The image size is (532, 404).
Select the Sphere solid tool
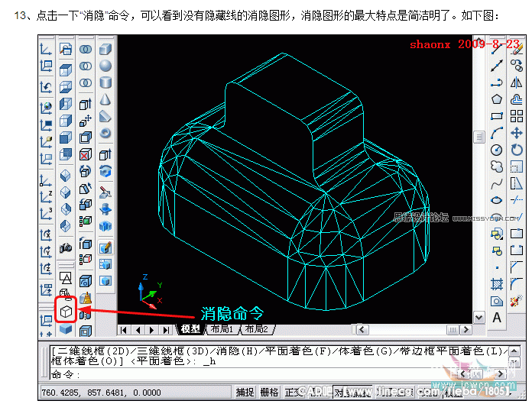(x=105, y=66)
